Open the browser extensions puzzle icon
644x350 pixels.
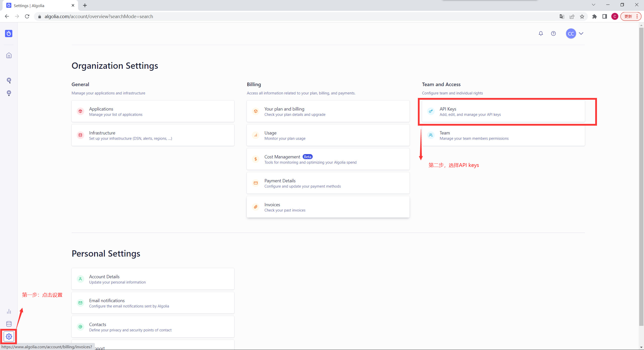(x=594, y=16)
